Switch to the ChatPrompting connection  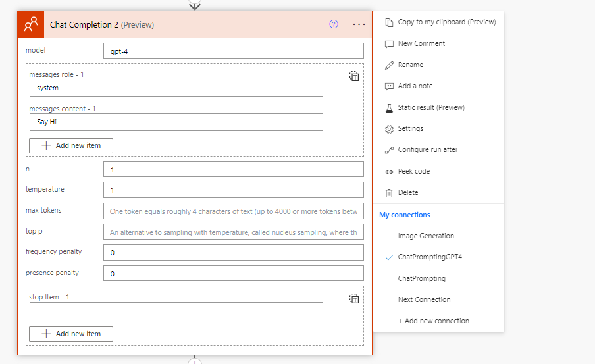coord(421,278)
